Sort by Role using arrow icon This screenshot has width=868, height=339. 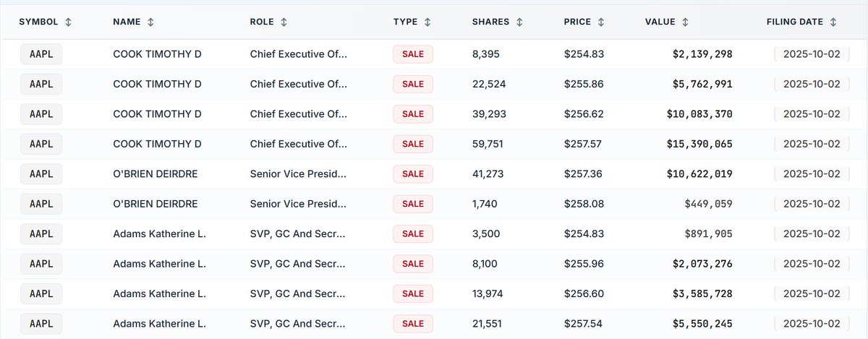(x=284, y=22)
